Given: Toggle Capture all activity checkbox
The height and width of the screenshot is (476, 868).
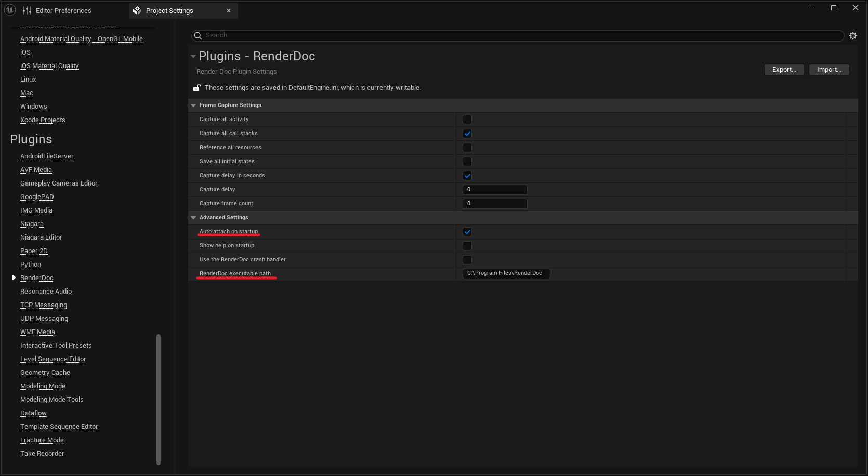Looking at the screenshot, I should click(x=467, y=120).
